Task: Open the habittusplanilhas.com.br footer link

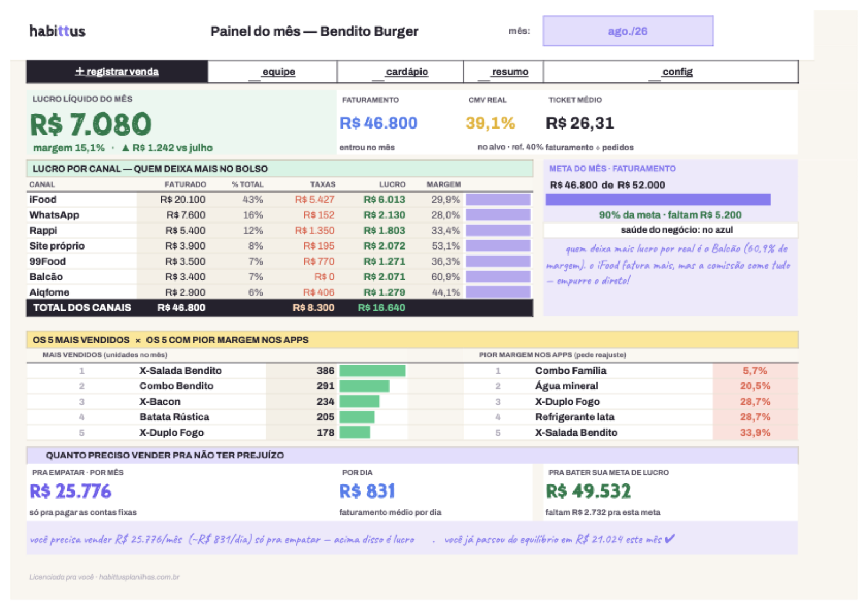Action: click(139, 577)
